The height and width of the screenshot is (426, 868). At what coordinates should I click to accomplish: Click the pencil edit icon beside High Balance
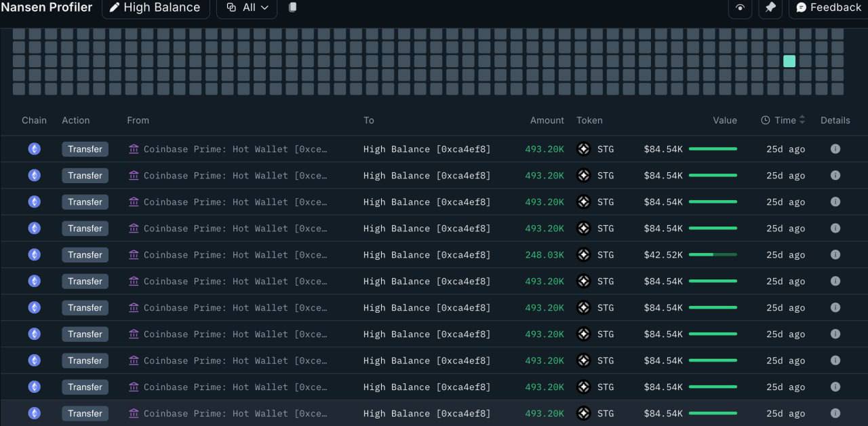[x=115, y=7]
